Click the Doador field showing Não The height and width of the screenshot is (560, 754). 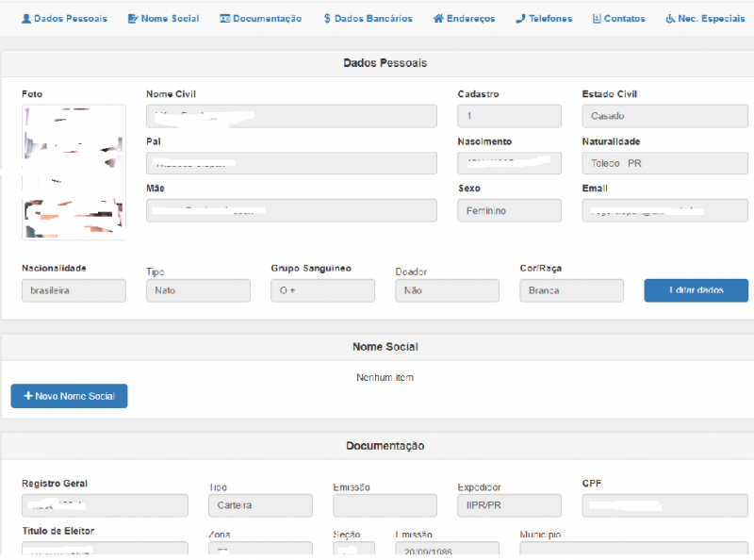(x=447, y=290)
